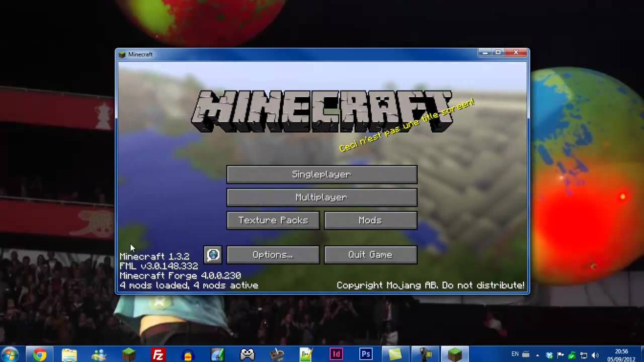Open Windows Live Messenger taskbar icon
The height and width of the screenshot is (362, 644).
click(x=99, y=355)
